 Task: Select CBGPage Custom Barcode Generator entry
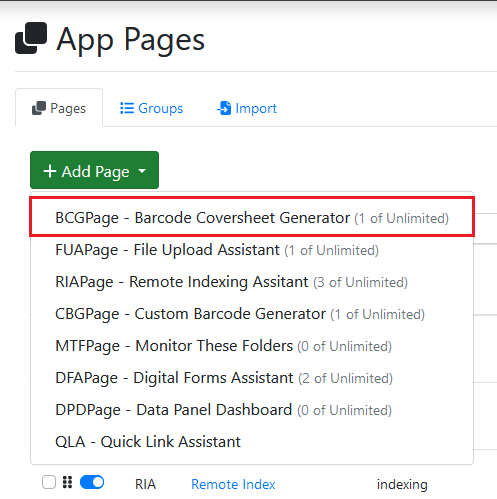coord(252,314)
